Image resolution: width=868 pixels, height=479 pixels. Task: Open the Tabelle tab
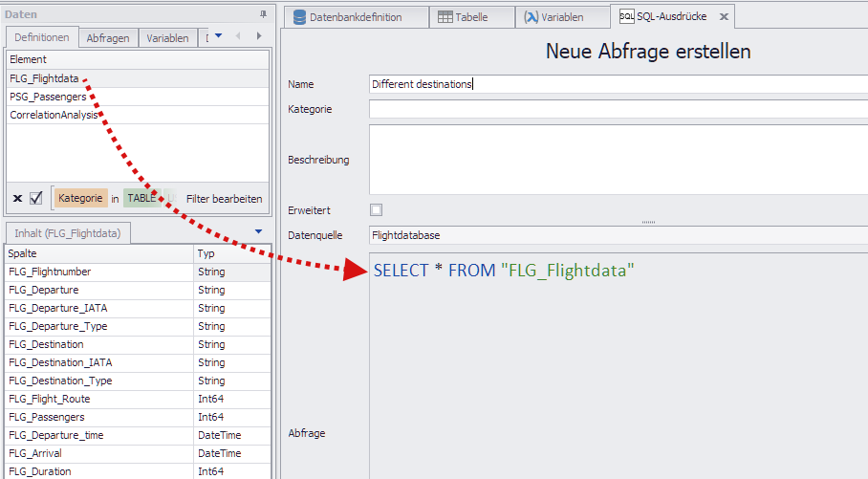(471, 17)
